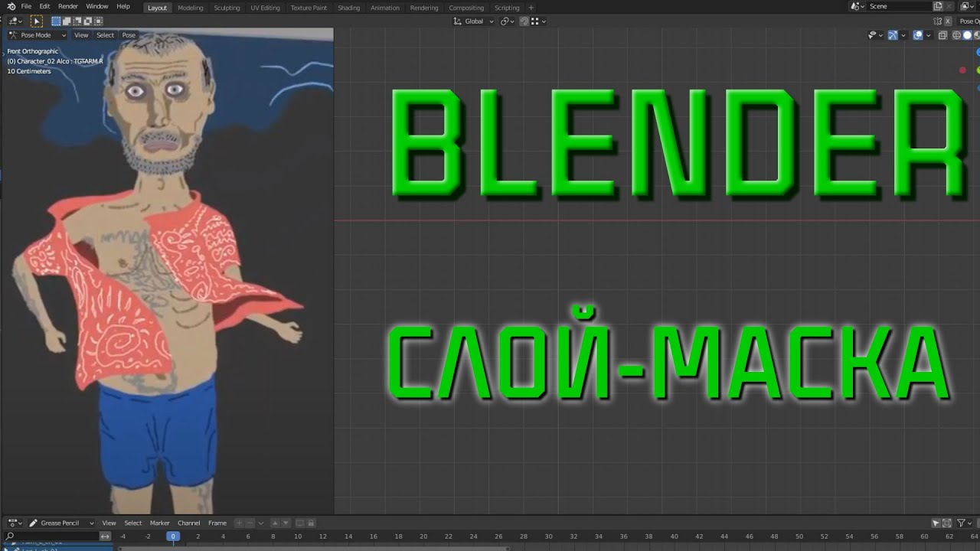Open the viewport View menu
980x551 pixels.
coord(81,35)
